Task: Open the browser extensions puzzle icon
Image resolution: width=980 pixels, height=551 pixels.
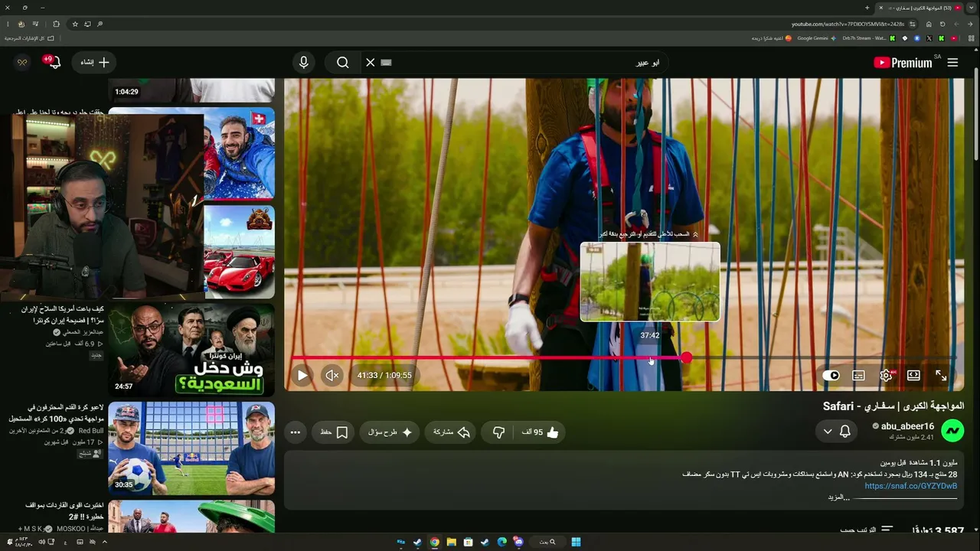Action: point(56,24)
